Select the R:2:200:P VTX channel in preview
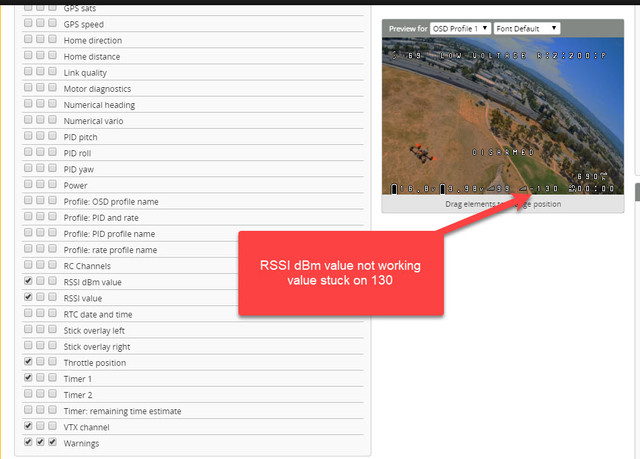The width and height of the screenshot is (640, 459). pos(571,55)
